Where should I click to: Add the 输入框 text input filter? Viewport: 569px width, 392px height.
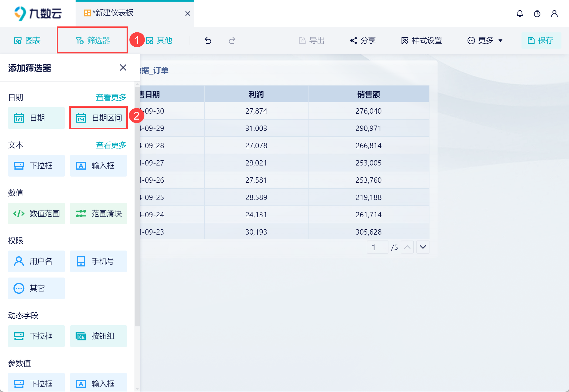click(x=98, y=166)
